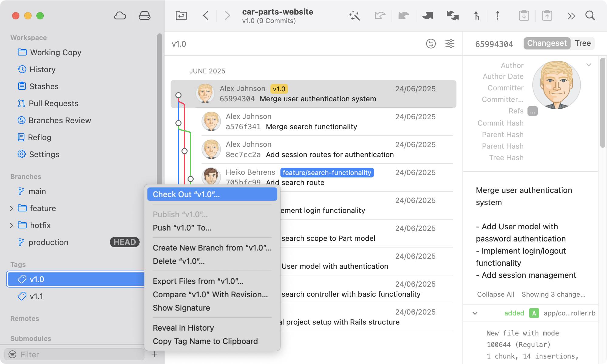Open Quick Launch with the magic wand icon

click(354, 15)
